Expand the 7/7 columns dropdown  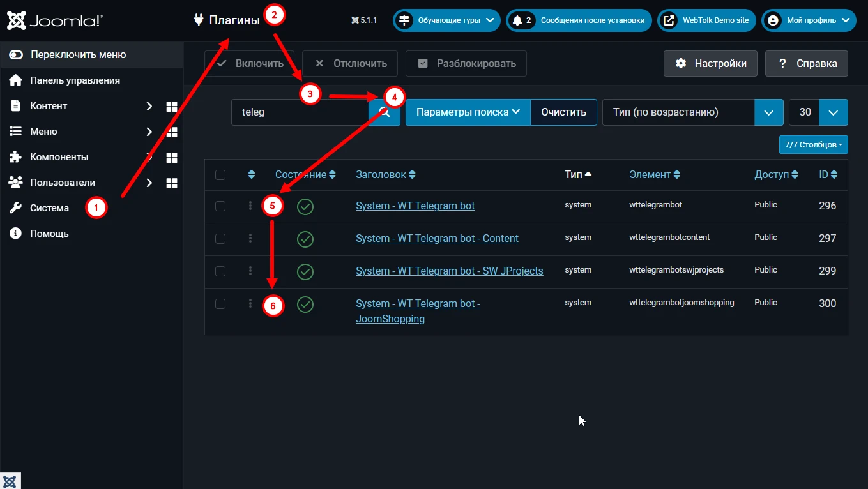point(813,145)
